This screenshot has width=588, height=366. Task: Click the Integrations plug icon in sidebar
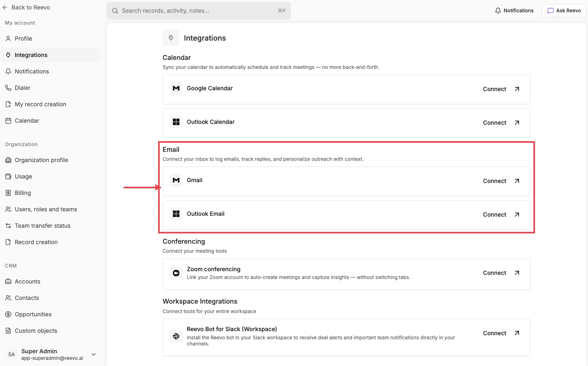[8, 55]
